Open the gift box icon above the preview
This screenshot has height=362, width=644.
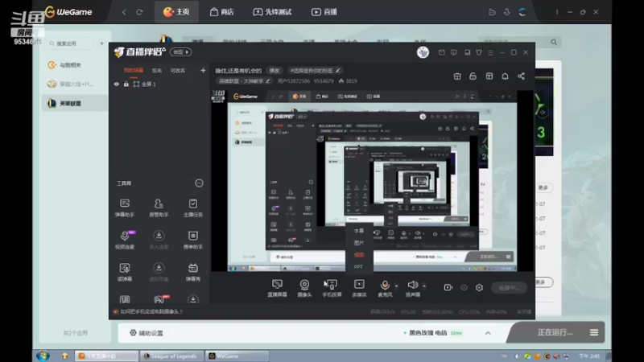coord(457,76)
